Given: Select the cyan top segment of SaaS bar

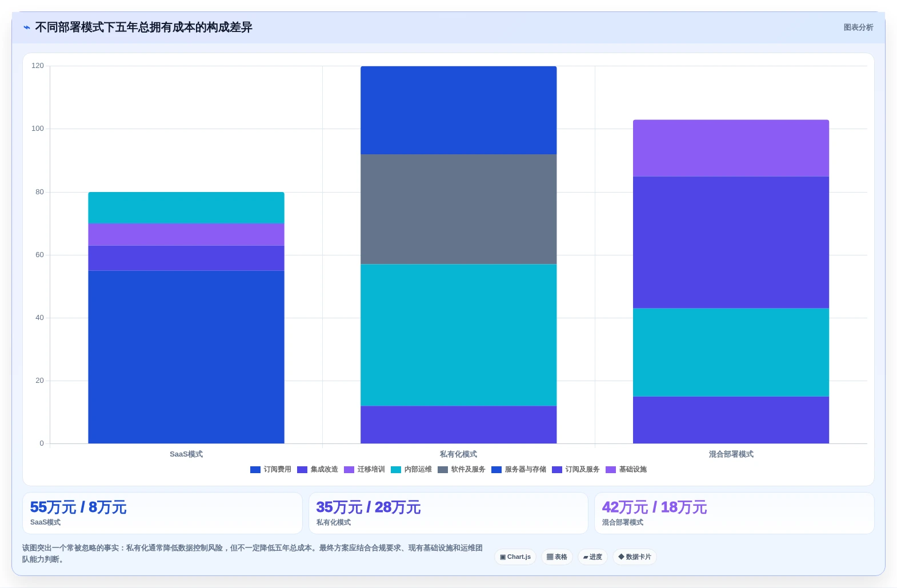Looking at the screenshot, I should click(186, 208).
